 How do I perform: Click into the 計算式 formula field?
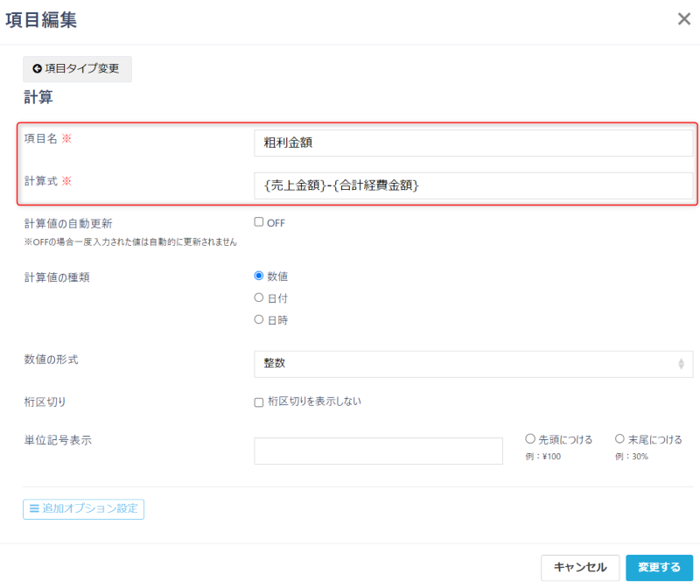(472, 185)
